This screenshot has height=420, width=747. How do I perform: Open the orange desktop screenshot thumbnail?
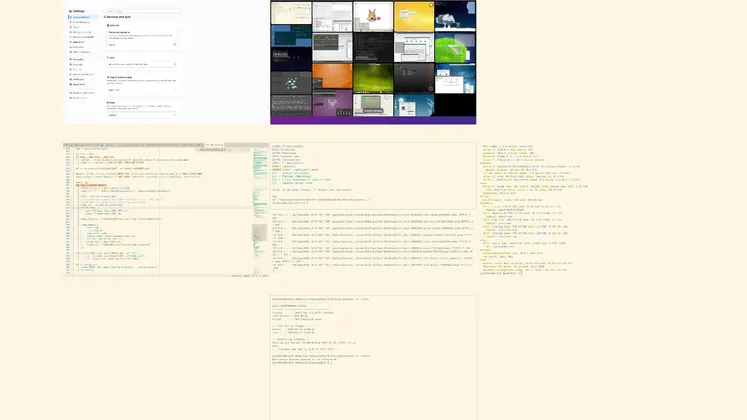click(332, 76)
